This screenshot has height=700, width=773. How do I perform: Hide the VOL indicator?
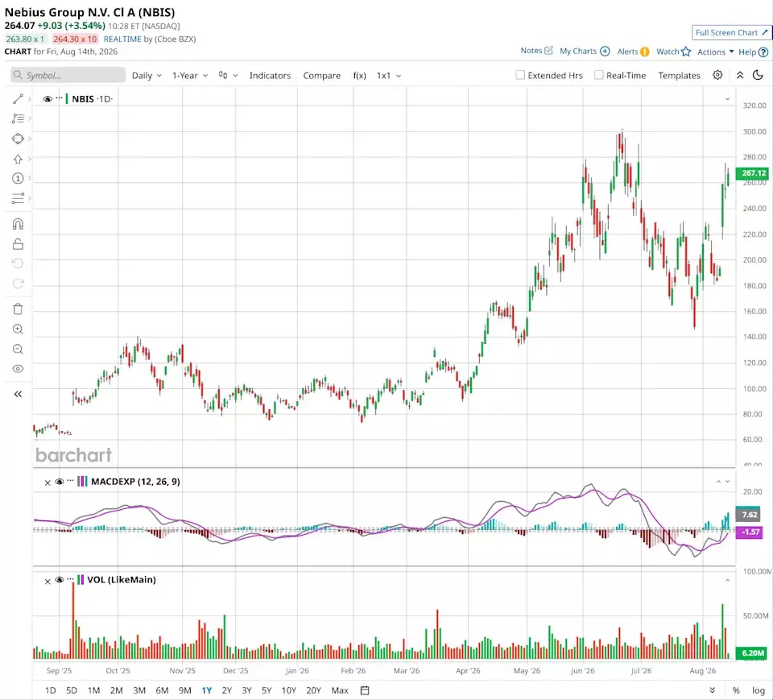pos(59,580)
